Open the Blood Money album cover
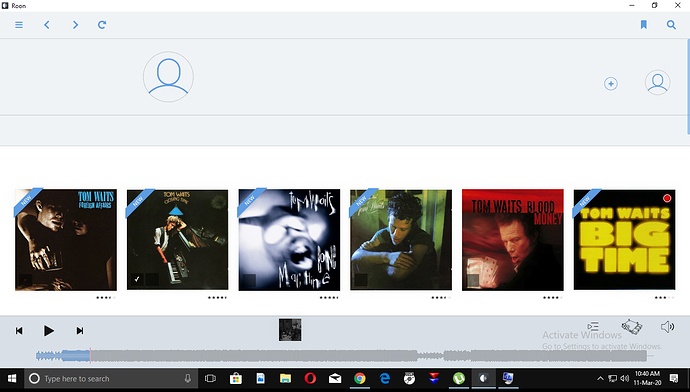This screenshot has height=392, width=690. coord(513,240)
